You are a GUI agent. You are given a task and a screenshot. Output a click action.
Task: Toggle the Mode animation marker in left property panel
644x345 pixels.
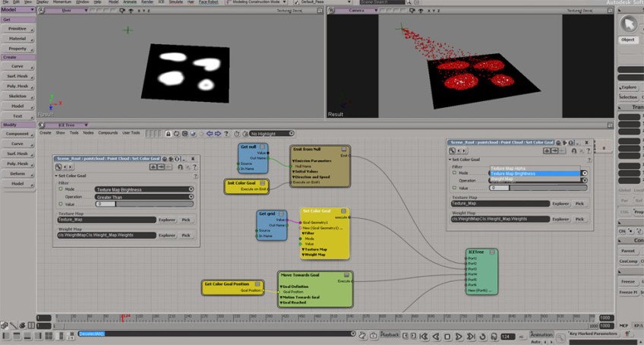[62, 189]
